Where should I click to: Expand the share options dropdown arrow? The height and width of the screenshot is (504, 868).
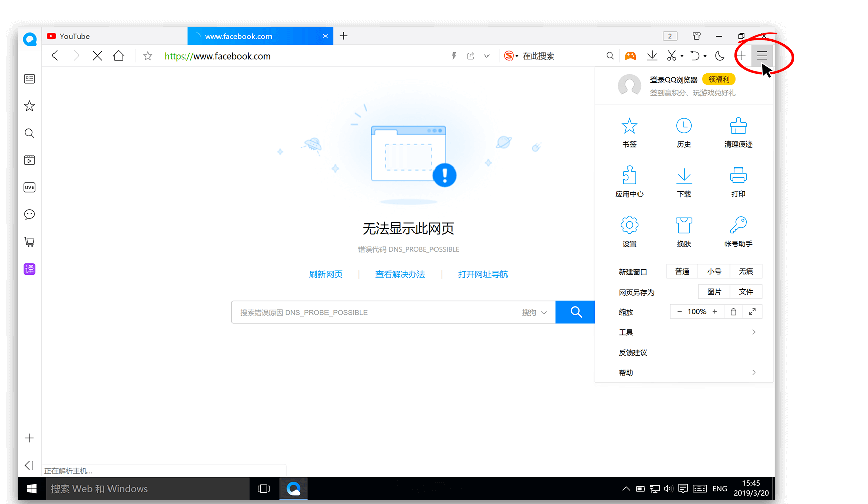pyautogui.click(x=486, y=56)
